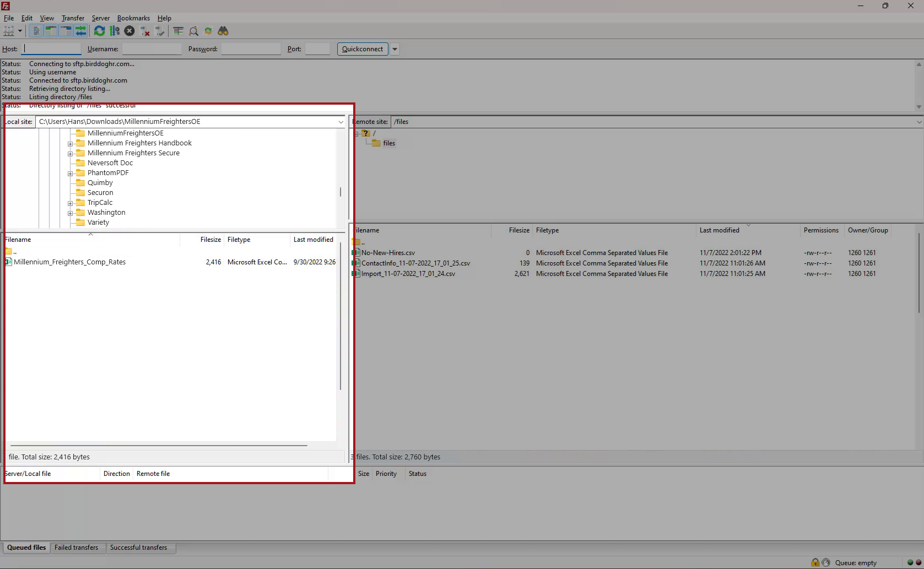Open the Bookmarks menu
Image resolution: width=924 pixels, height=569 pixels.
[133, 18]
